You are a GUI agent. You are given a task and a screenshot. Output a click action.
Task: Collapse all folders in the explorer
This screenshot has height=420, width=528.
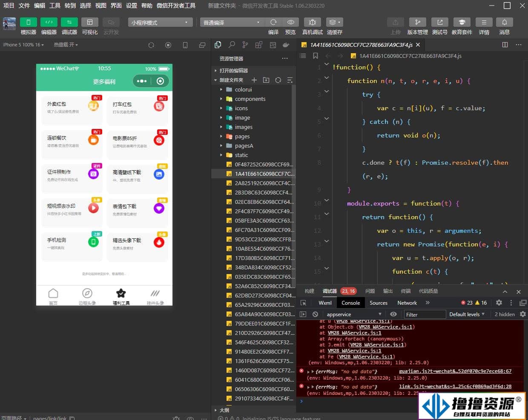[x=290, y=80]
